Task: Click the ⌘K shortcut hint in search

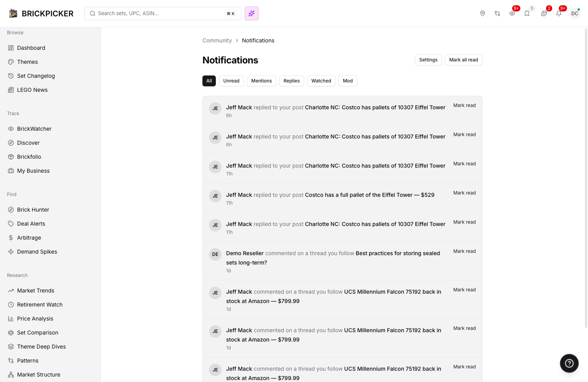Action: (231, 14)
